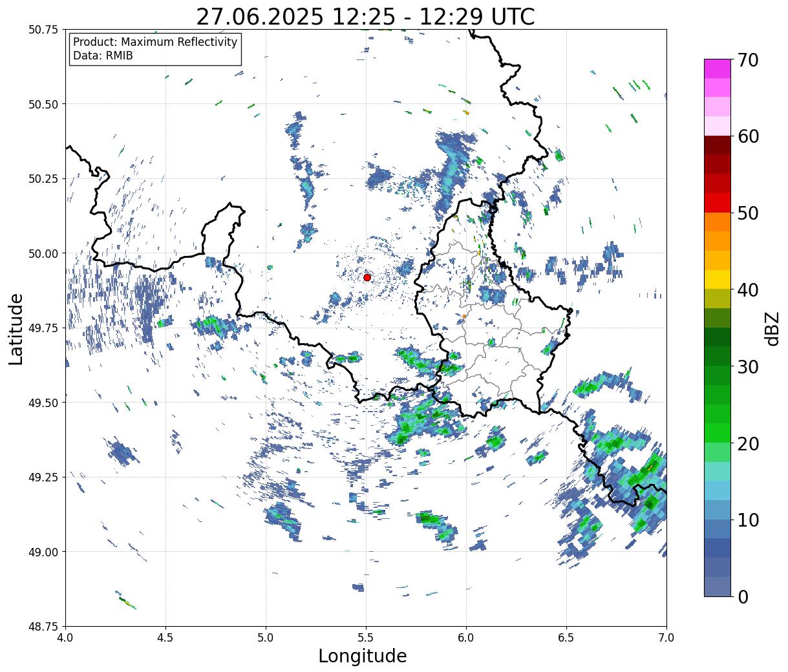Click the yellow swatch just above the 40 dBZ tick
This screenshot has width=788, height=672.
pos(718,279)
